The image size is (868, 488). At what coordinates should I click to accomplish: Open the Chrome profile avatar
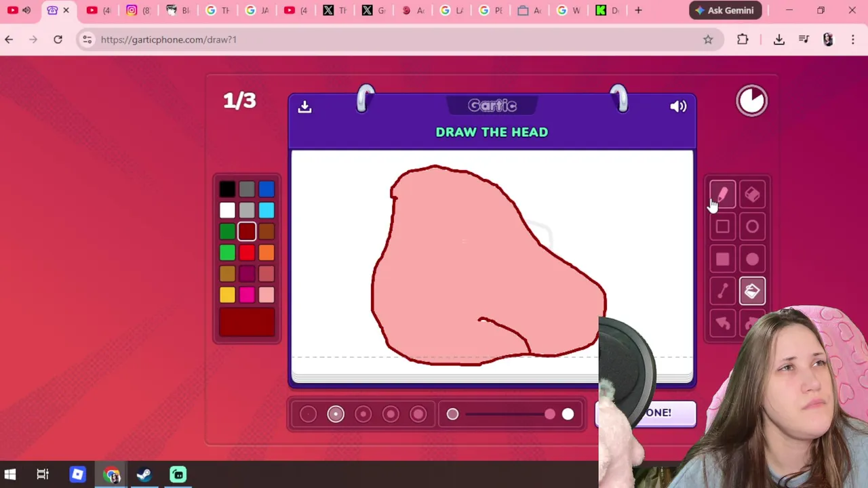[x=828, y=39]
